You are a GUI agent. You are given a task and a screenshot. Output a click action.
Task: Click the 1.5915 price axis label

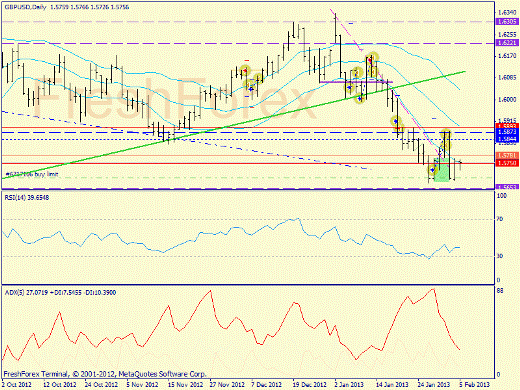(x=507, y=120)
